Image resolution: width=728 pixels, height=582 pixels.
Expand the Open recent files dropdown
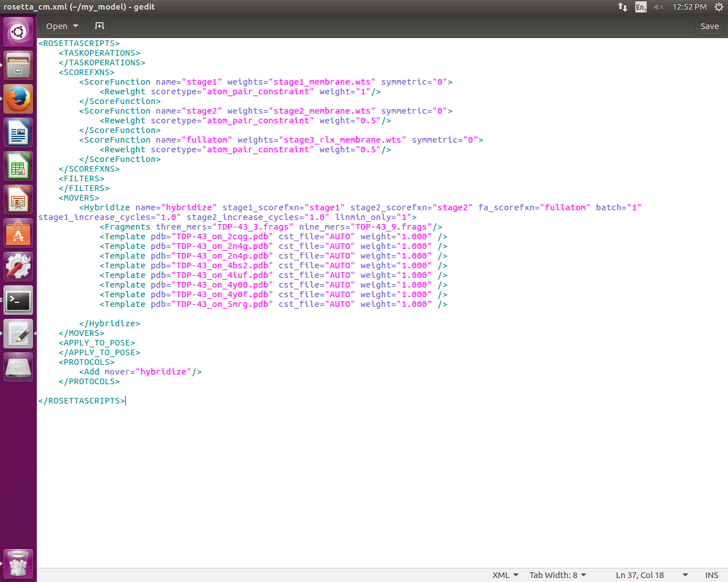coord(76,26)
